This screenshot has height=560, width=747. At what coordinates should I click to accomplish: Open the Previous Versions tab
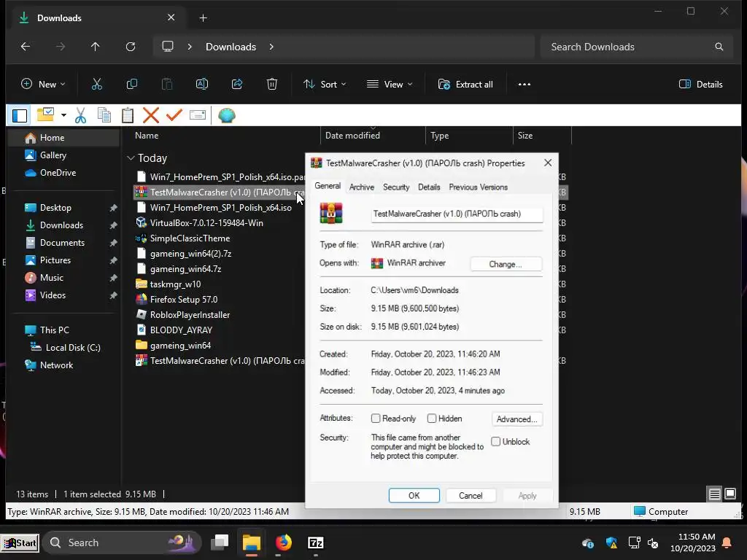[x=478, y=187]
